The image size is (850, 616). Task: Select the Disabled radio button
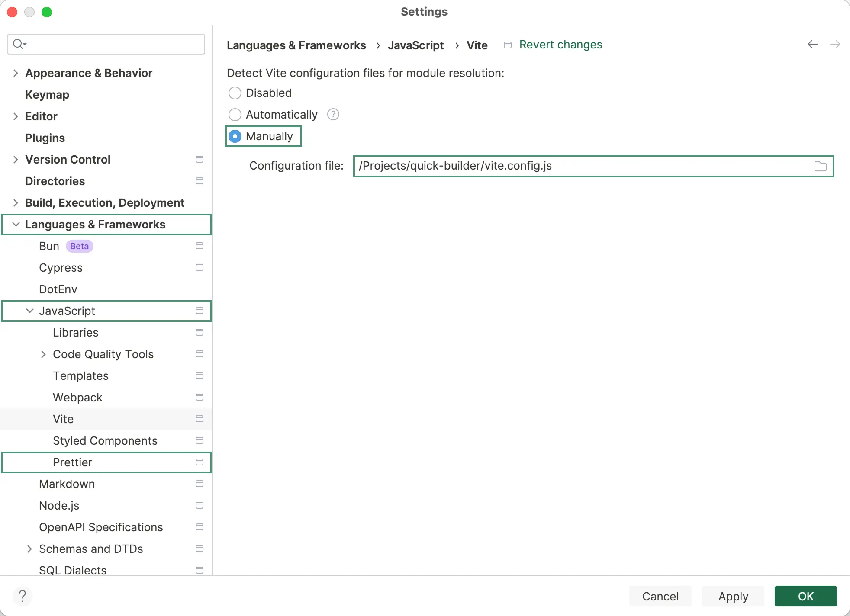coord(235,93)
